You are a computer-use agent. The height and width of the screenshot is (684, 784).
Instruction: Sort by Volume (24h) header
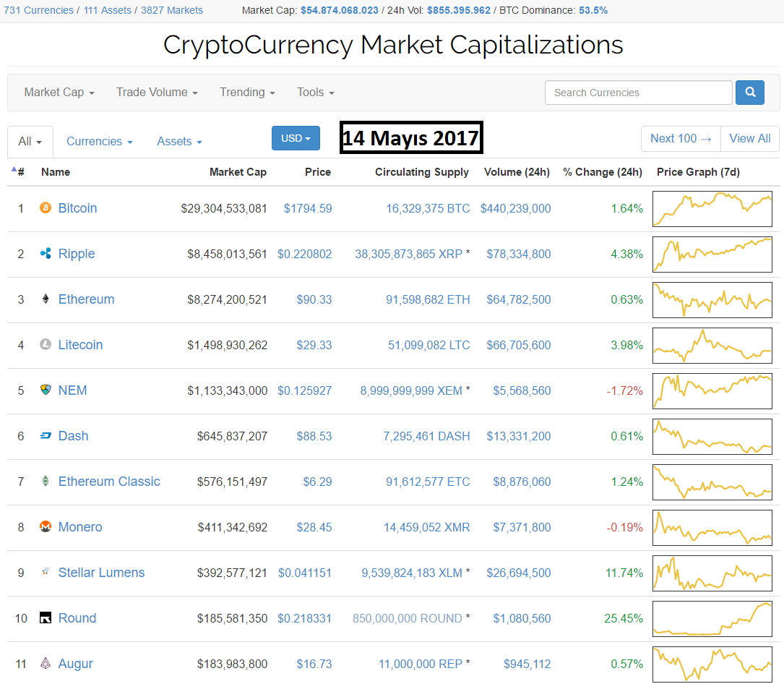click(517, 171)
